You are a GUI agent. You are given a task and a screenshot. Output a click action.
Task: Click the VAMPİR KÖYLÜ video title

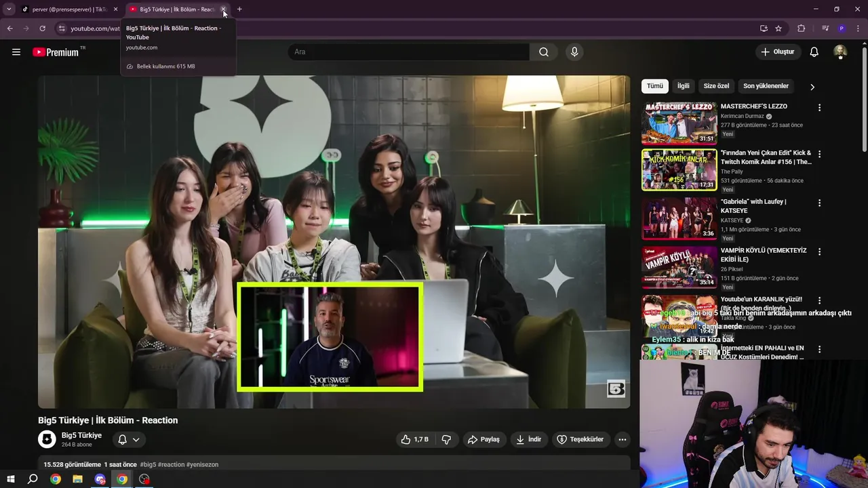click(764, 255)
